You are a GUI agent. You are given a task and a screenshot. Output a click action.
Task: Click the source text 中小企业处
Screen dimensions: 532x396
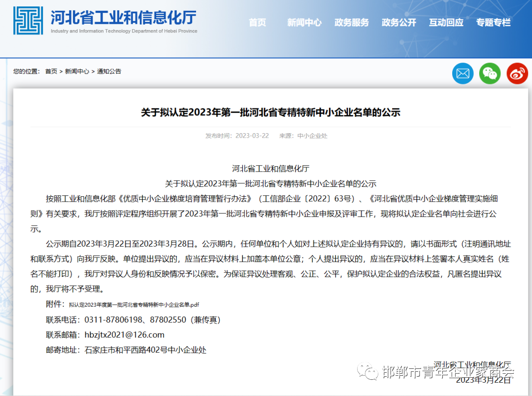pos(312,136)
